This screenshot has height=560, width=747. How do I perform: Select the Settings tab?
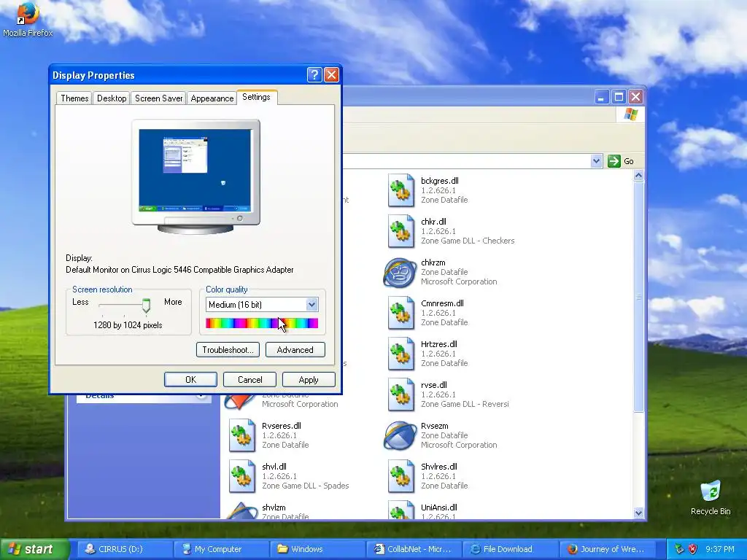point(256,97)
